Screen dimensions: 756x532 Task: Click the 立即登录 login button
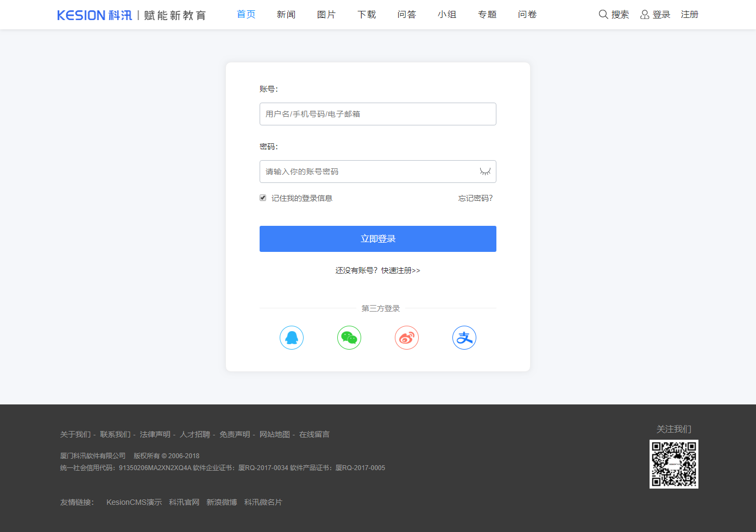coord(377,238)
